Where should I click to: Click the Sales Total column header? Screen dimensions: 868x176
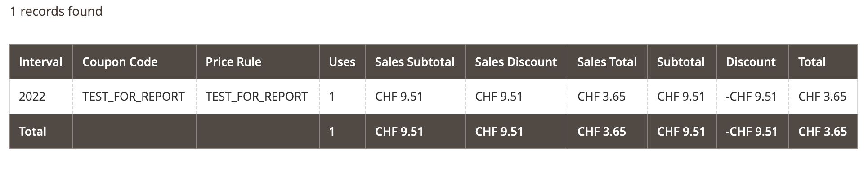coord(607,62)
